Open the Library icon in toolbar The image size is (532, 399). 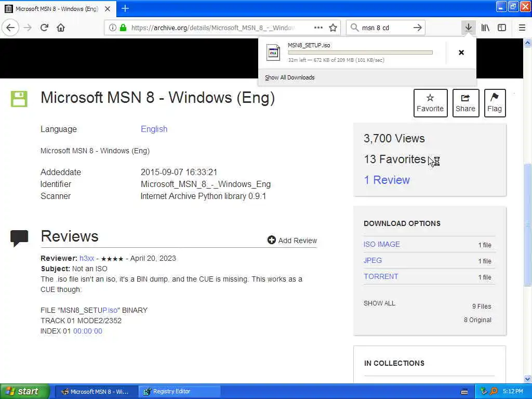click(485, 28)
